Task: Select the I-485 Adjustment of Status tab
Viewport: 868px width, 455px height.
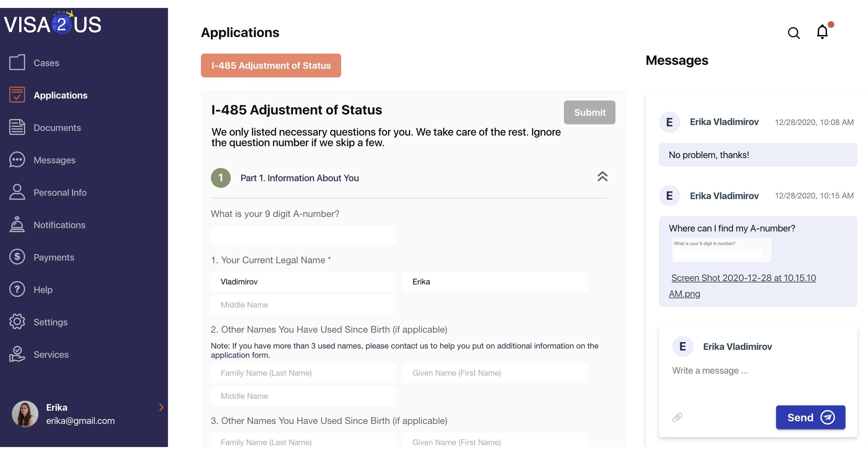Action: coord(271,66)
